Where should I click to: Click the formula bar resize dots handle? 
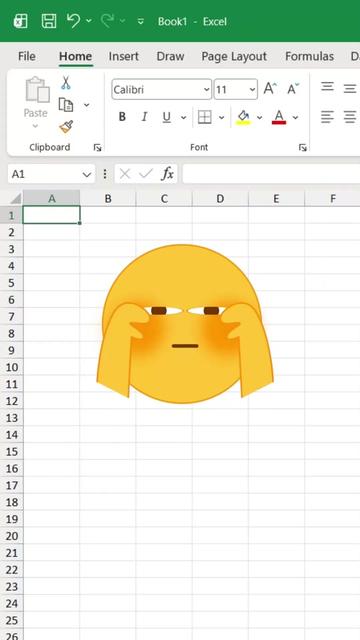tap(105, 175)
